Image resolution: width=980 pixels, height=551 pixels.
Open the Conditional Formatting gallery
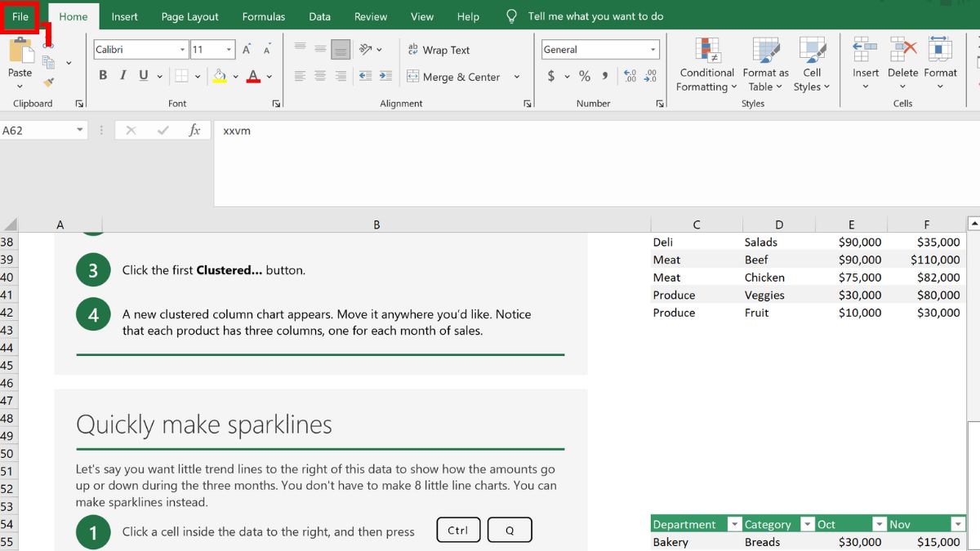coord(706,65)
